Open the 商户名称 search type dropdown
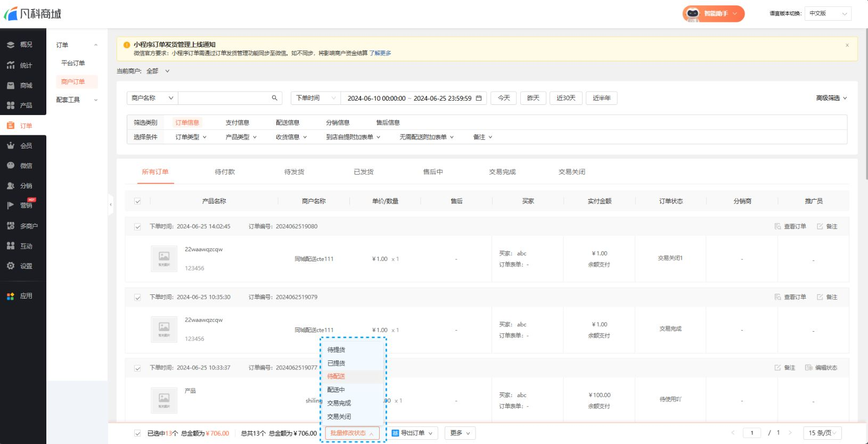 152,98
